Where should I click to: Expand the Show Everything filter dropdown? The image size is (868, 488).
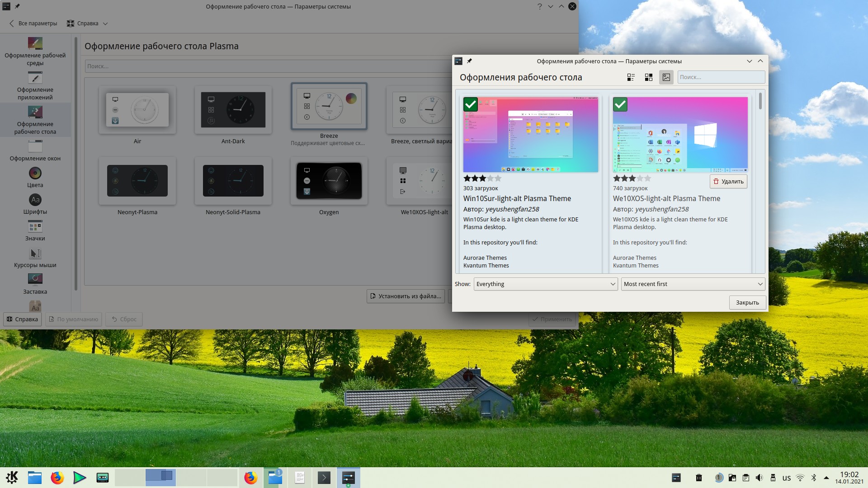point(546,284)
